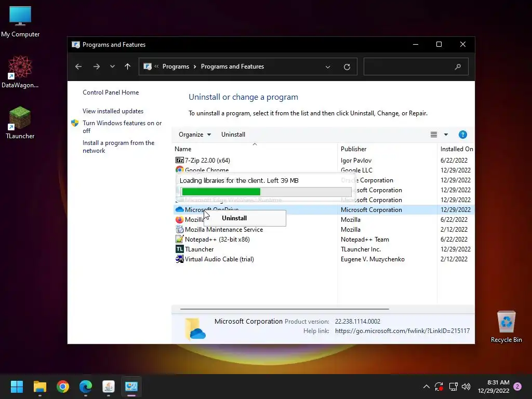Click the Notepad++ program icon
Viewport: 532px width, 399px height.
coord(179,239)
